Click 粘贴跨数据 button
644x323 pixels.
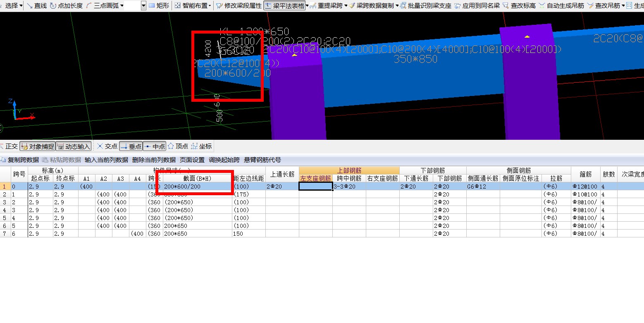pos(62,160)
